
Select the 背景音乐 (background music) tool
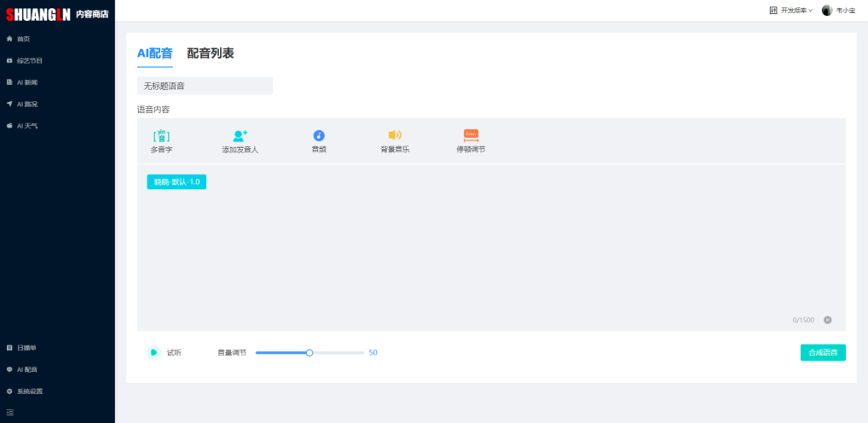click(395, 141)
